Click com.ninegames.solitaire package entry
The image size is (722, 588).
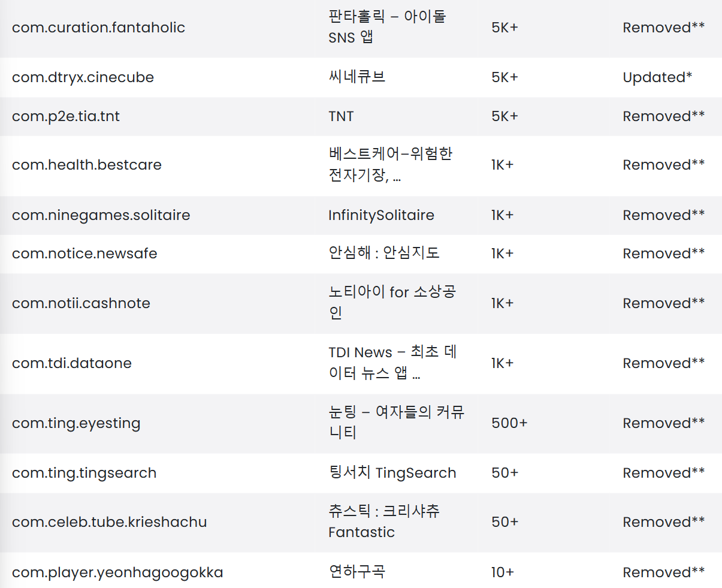click(x=101, y=215)
